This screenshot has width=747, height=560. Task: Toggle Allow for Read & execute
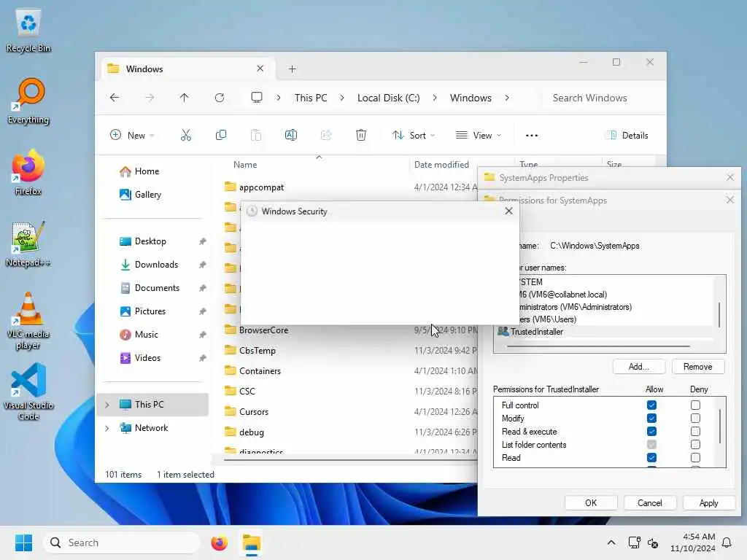(x=651, y=432)
